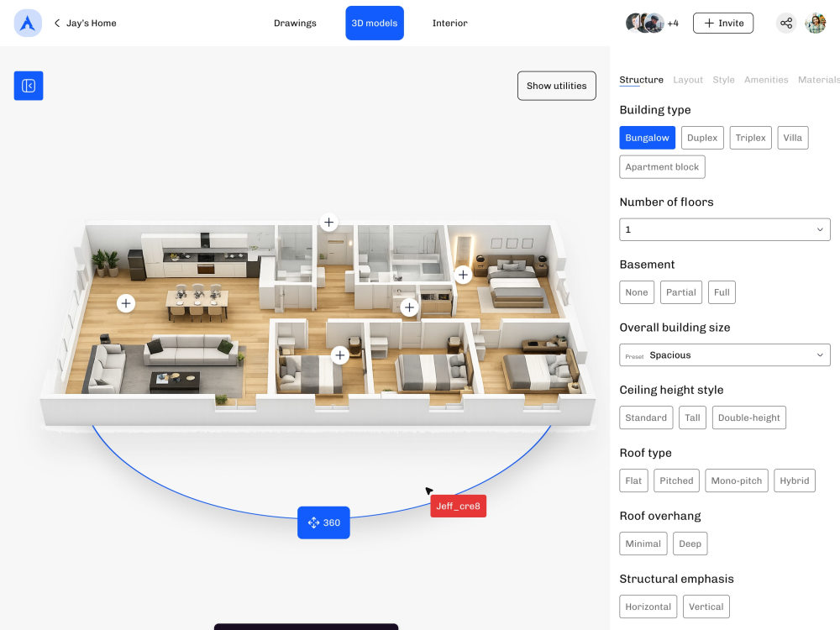Click the app logo icon

coord(28,23)
